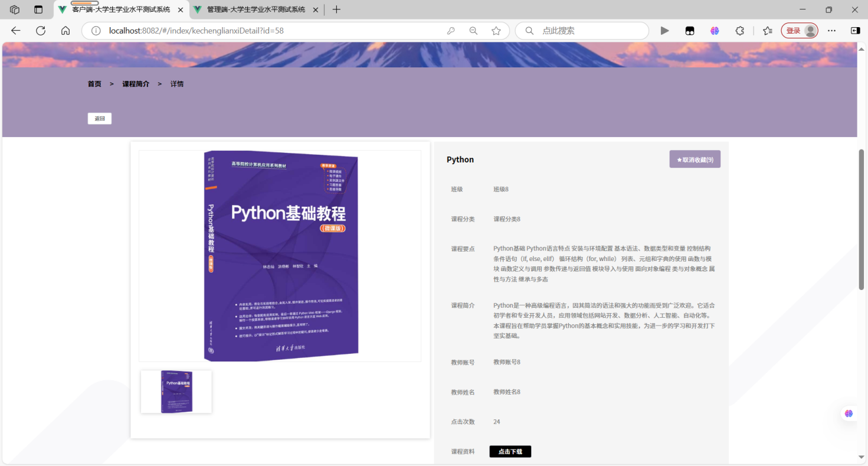Open 课程简介 in the breadcrumb
Viewport: 868px width, 466px height.
coord(136,84)
